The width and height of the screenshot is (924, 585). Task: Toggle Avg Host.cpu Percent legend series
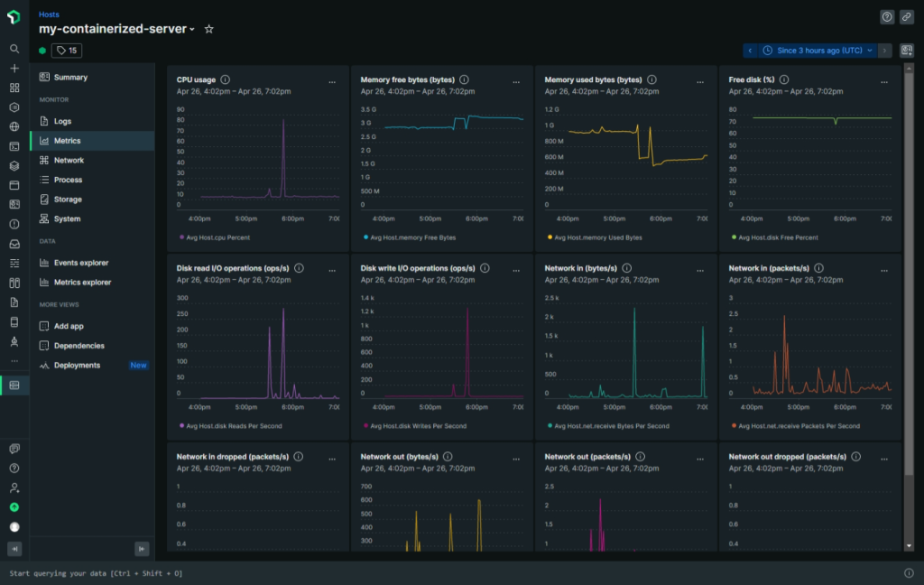point(215,237)
